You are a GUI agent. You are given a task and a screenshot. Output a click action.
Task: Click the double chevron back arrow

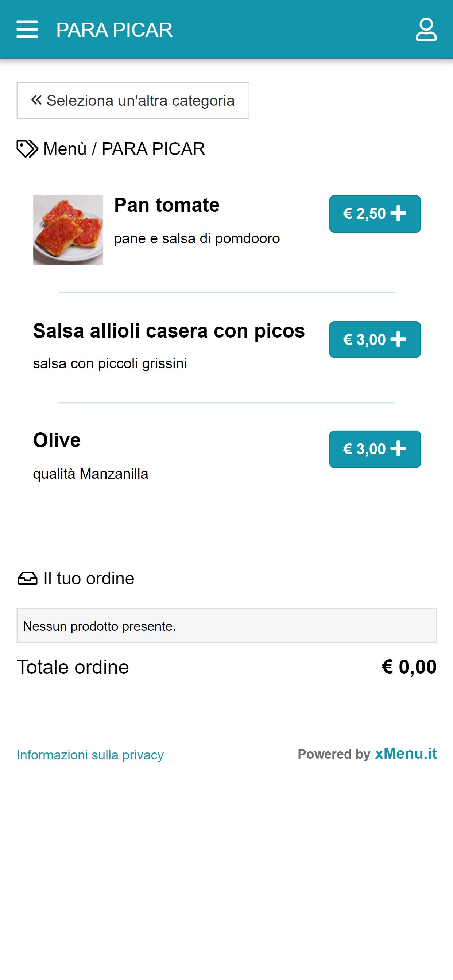tap(36, 100)
